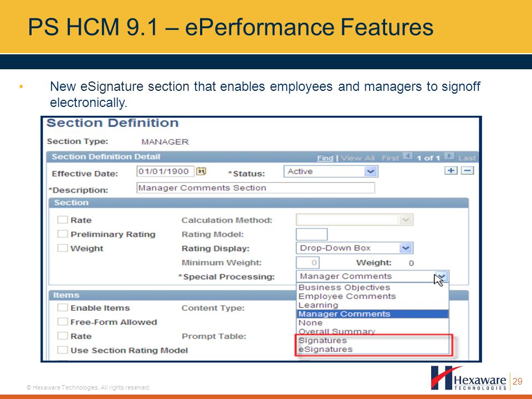Viewport: 532px width, 399px height.
Task: Go to next row arrow icon
Action: pyautogui.click(x=449, y=156)
